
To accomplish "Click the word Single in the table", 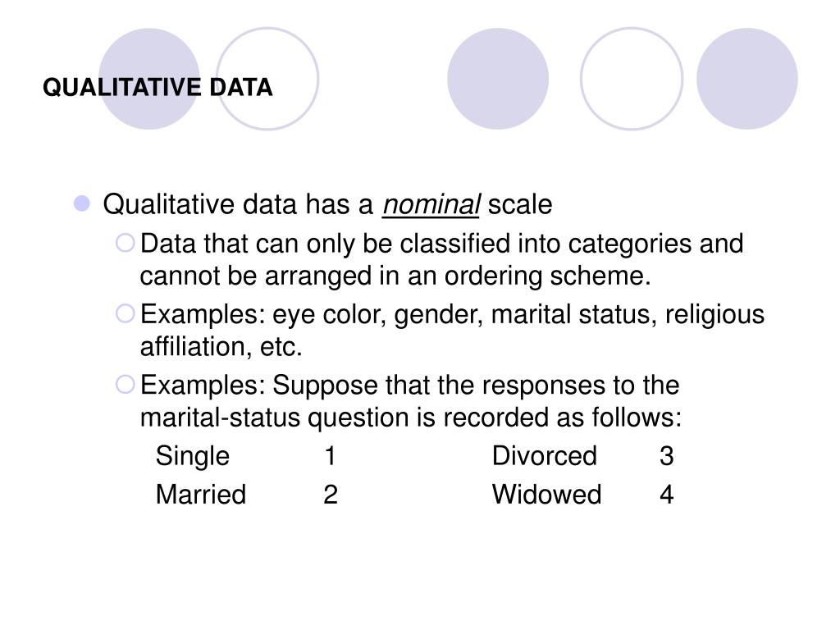I will (192, 457).
